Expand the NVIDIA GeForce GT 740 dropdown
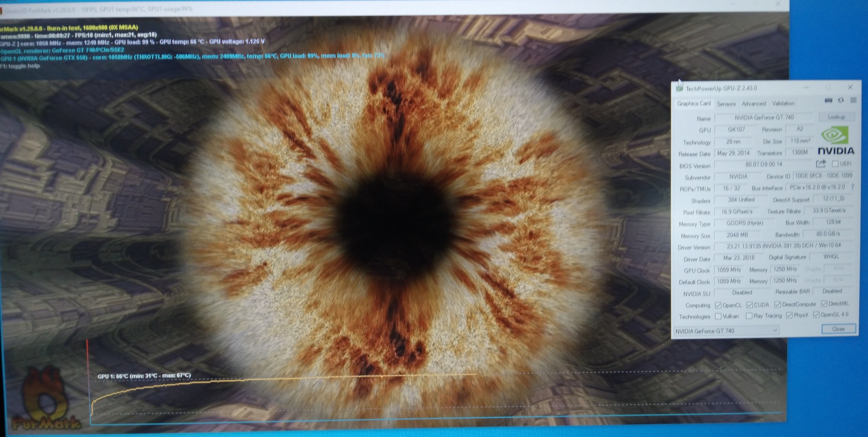 coord(775,330)
